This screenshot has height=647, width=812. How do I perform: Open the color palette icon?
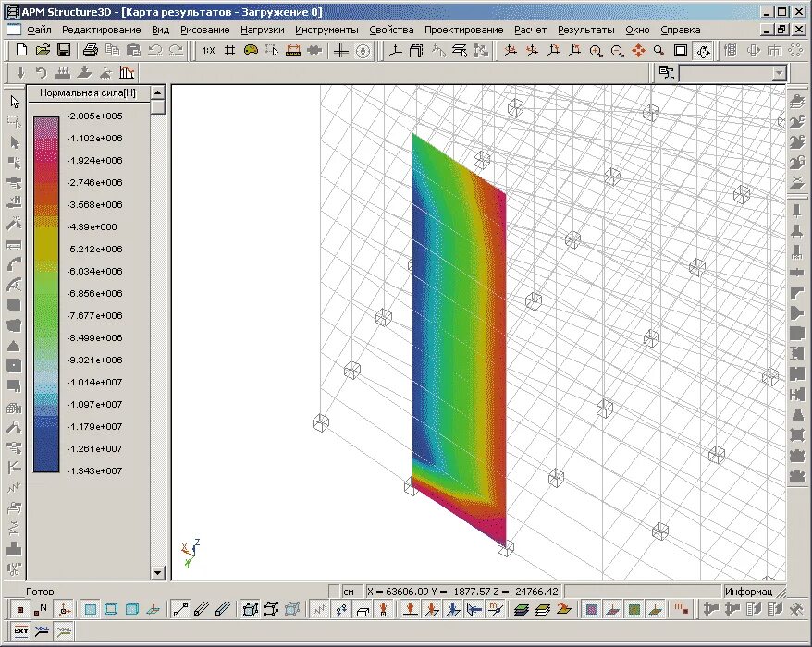coord(251,50)
